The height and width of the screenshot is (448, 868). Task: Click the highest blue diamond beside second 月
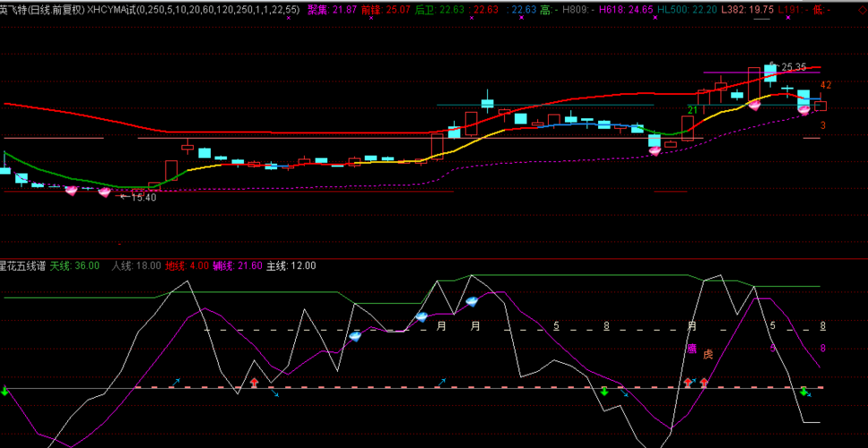(x=472, y=301)
